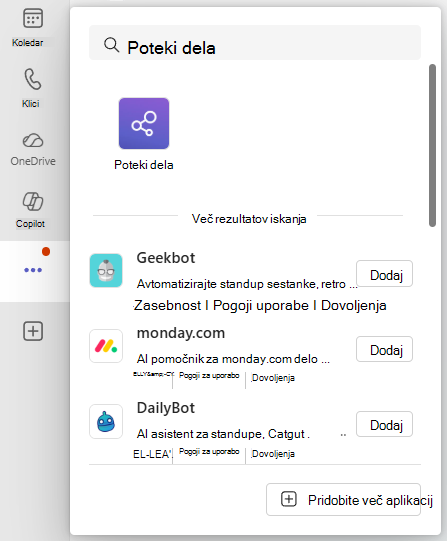Image resolution: width=447 pixels, height=541 pixels.
Task: Open Dovoljenja link under DailyBot
Action: point(273,454)
